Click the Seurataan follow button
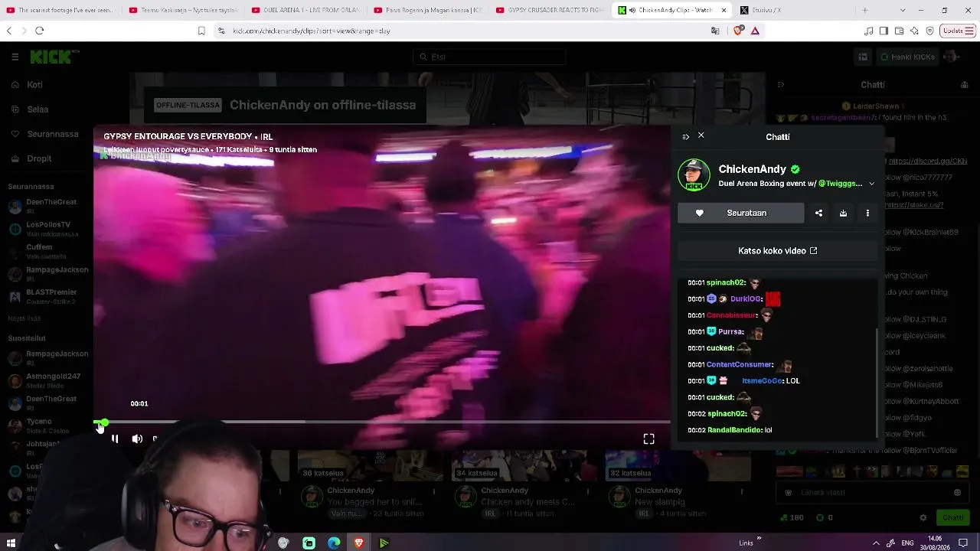This screenshot has height=551, width=980. click(740, 213)
